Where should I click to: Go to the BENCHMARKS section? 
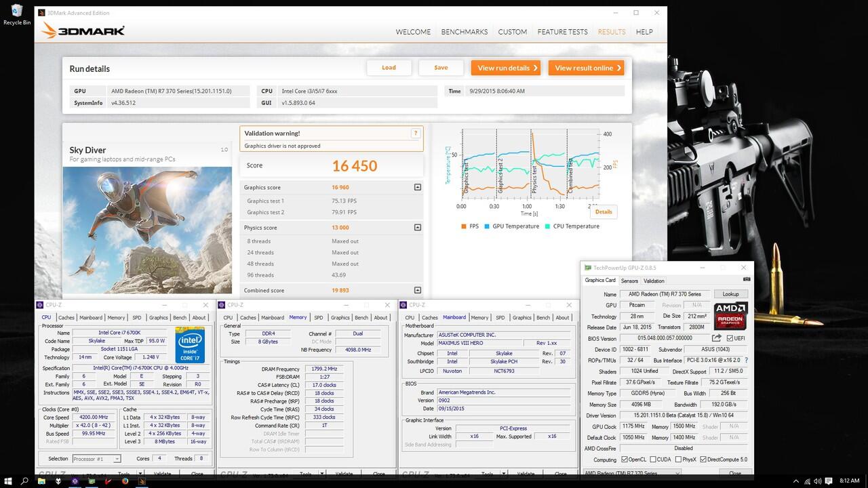coord(465,32)
